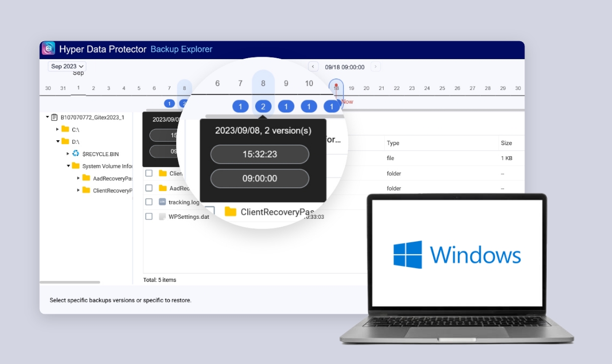The image size is (612, 364).
Task: Expand the $RECYCLE.BIN tree node
Action: pyautogui.click(x=68, y=154)
